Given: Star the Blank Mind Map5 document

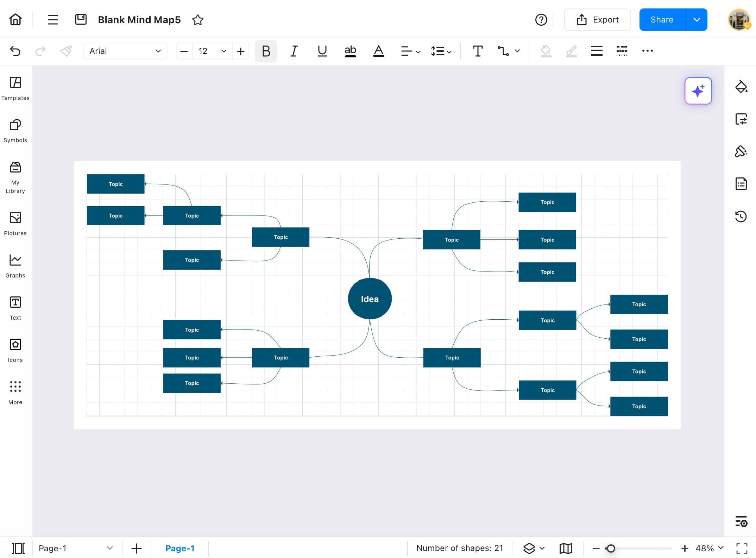Looking at the screenshot, I should [198, 20].
